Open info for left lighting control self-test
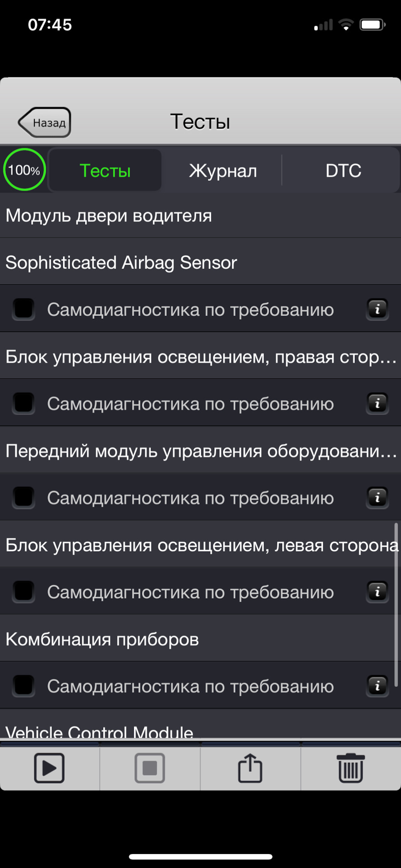The image size is (401, 868). click(377, 592)
